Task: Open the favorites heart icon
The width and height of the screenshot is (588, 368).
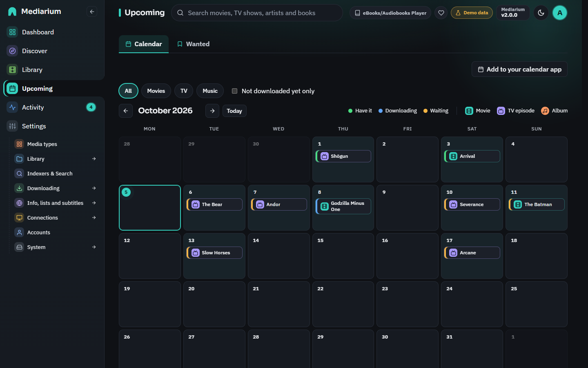Action: tap(441, 13)
